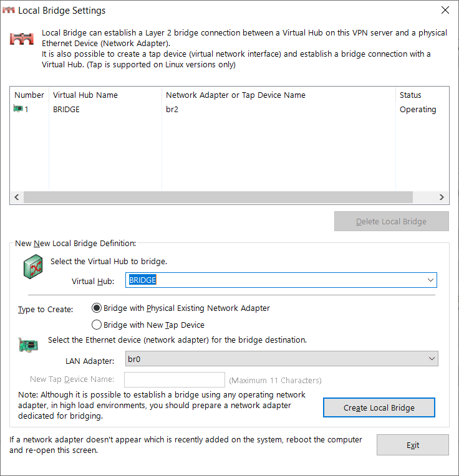459x476 pixels.
Task: Click the highlighted BRIDGE text in Virtual Hub box
Action: (142, 280)
